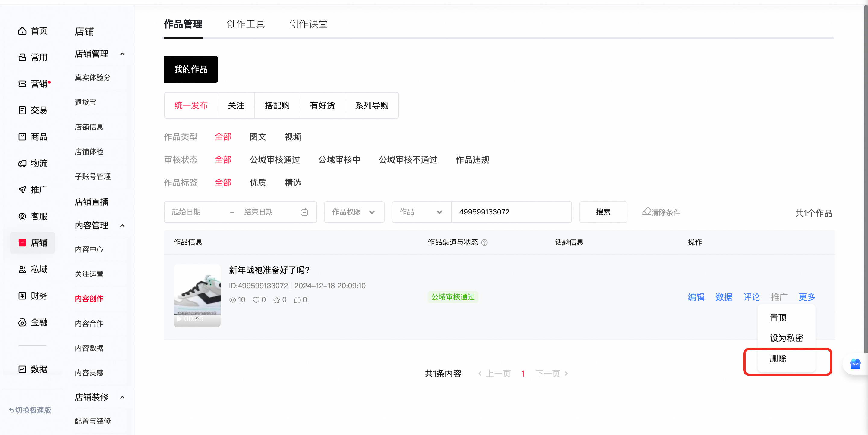The image size is (868, 435).
Task: Click the 切换极速版 switch icon
Action: click(x=11, y=410)
